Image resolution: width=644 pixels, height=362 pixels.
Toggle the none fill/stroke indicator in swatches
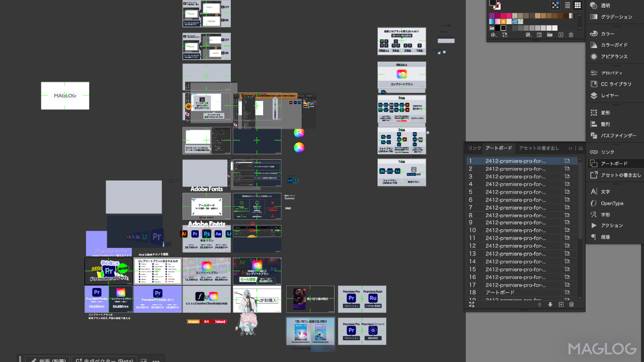click(497, 6)
